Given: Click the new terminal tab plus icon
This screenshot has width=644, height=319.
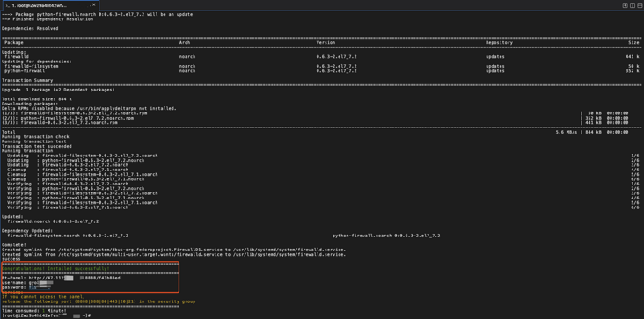Looking at the screenshot, I should click(626, 5).
